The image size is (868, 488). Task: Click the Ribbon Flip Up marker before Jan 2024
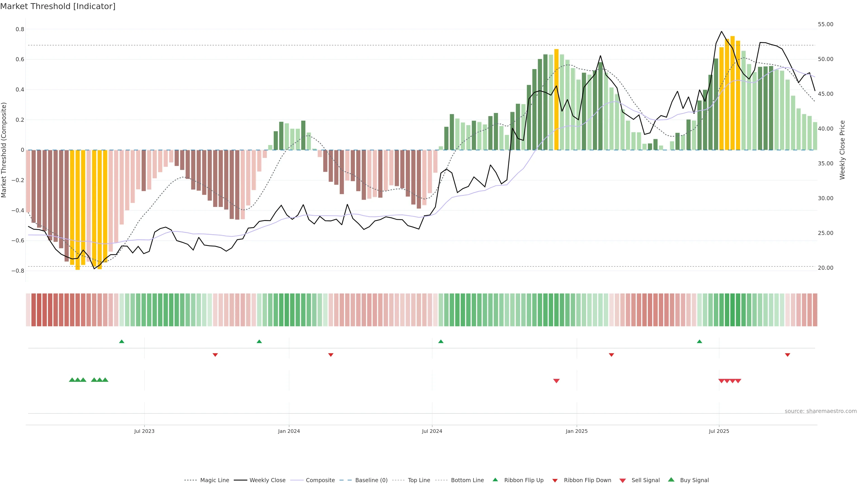[259, 342]
